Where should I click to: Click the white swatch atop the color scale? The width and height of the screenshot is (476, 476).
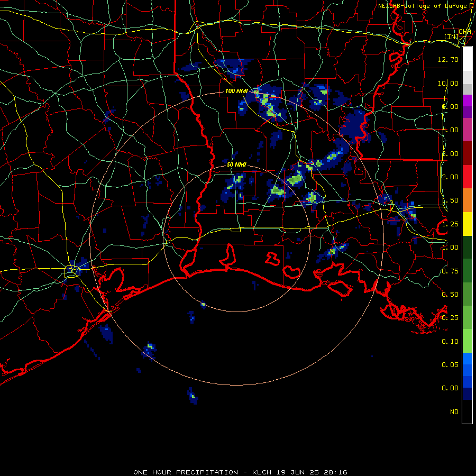coord(467,59)
